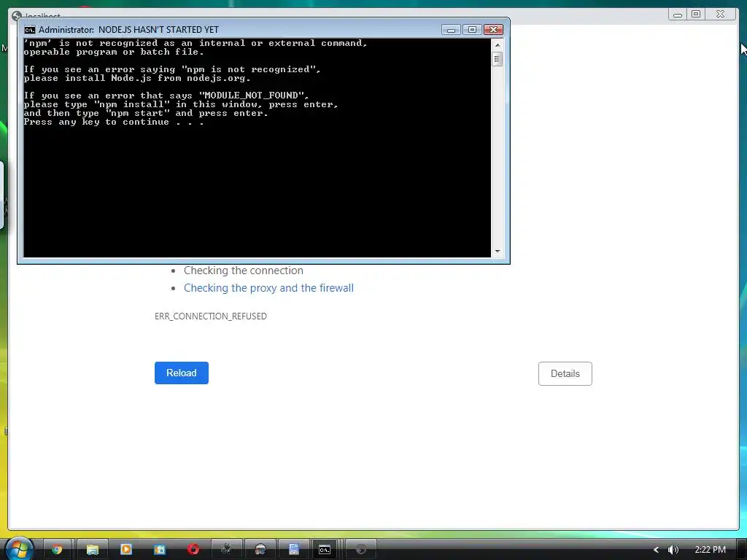Click the ERR_CONNECTION_REFUSED error code text

211,316
